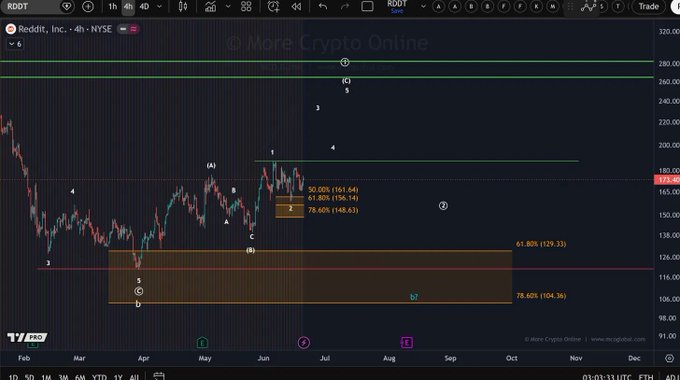The height and width of the screenshot is (380, 680).
Task: Click the TradingView PRO logo
Action: (27, 337)
